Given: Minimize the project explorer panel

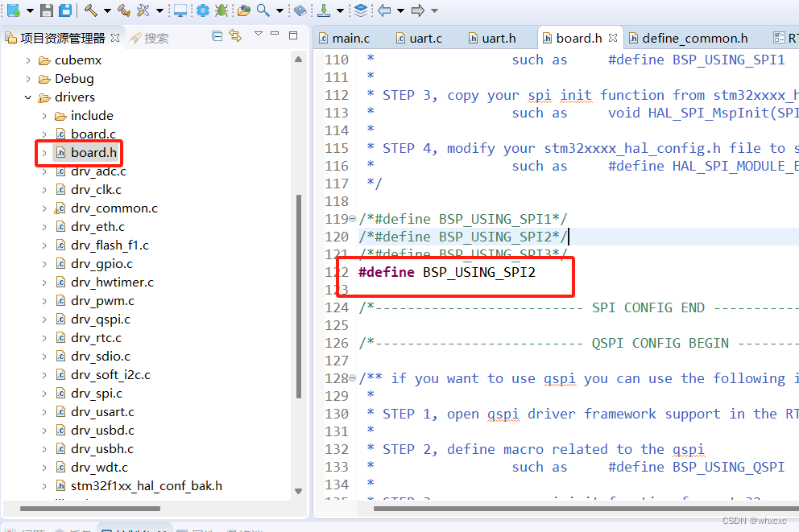Looking at the screenshot, I should [275, 36].
